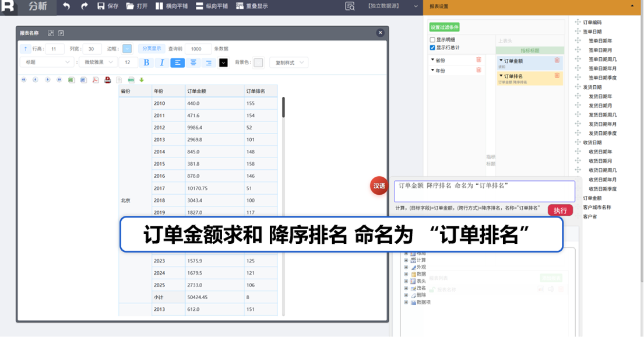Click the font size 12 field
The image size is (644, 343).
[128, 62]
